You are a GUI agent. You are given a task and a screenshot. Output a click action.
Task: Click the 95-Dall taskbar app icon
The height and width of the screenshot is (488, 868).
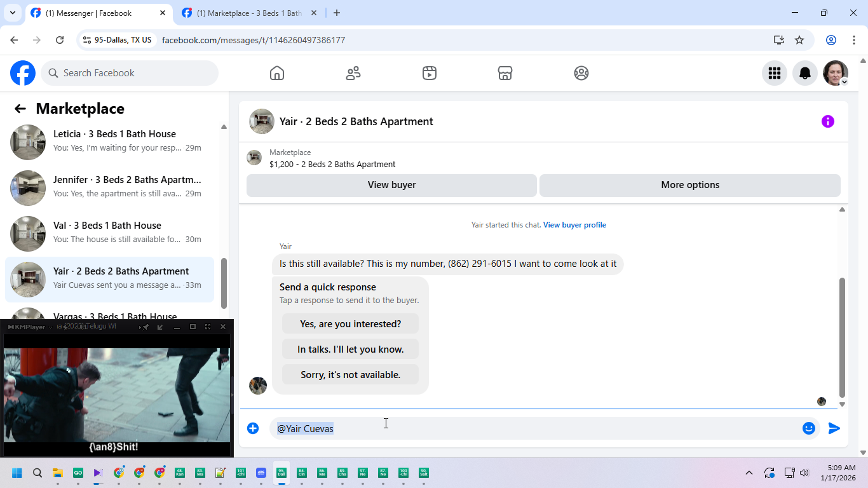[281, 473]
